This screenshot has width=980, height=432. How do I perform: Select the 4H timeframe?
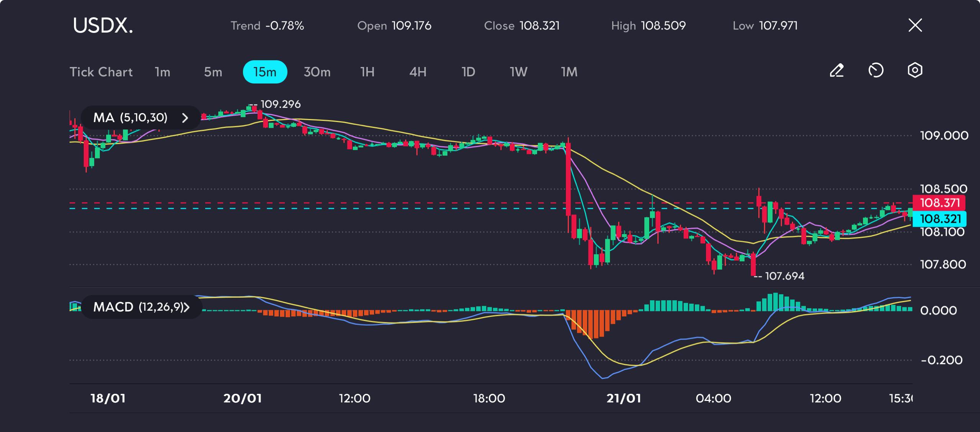pyautogui.click(x=418, y=72)
